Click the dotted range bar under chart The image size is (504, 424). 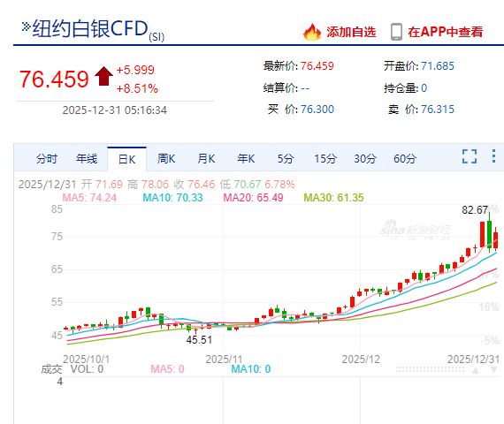click(430, 370)
